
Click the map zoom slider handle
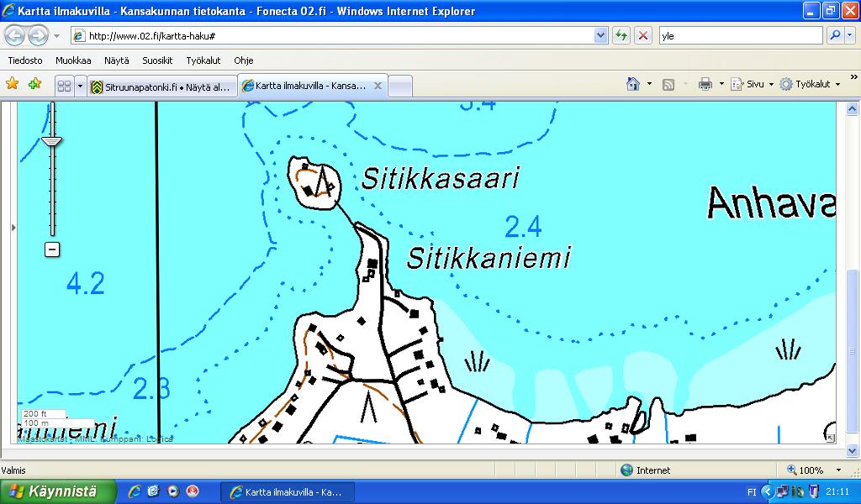point(52,143)
